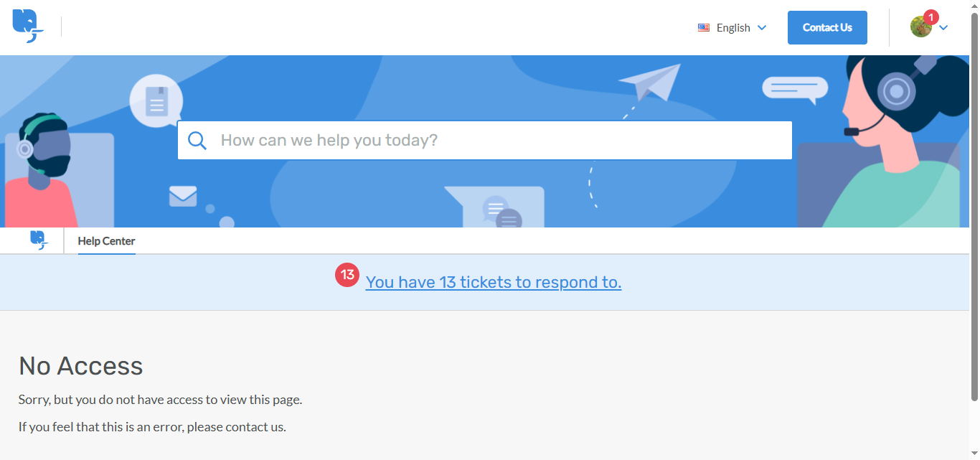The width and height of the screenshot is (980, 460).
Task: Click the paper plane illustration in banner
Action: coord(650,82)
